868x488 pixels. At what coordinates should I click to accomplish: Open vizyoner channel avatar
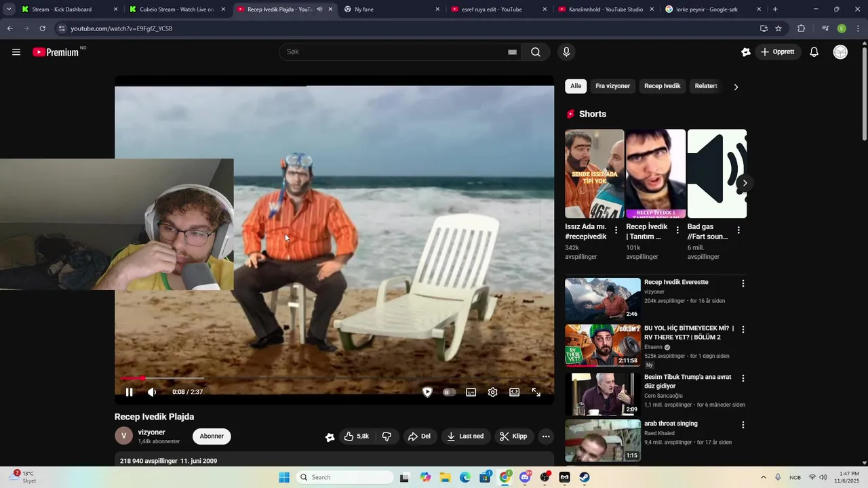coord(123,436)
